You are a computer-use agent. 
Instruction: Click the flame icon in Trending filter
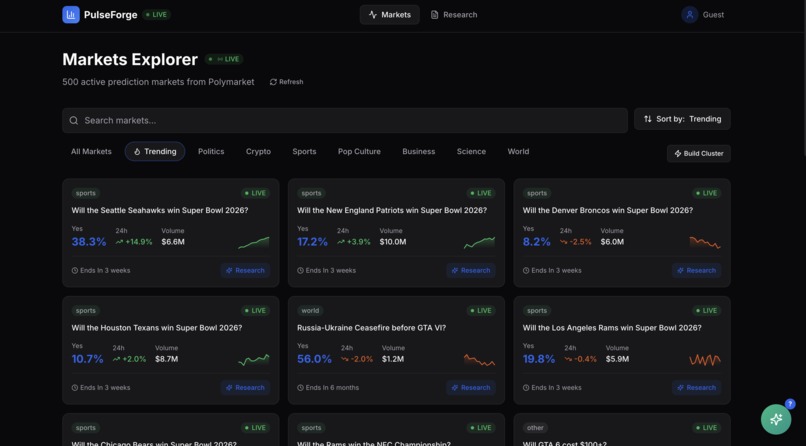(137, 152)
